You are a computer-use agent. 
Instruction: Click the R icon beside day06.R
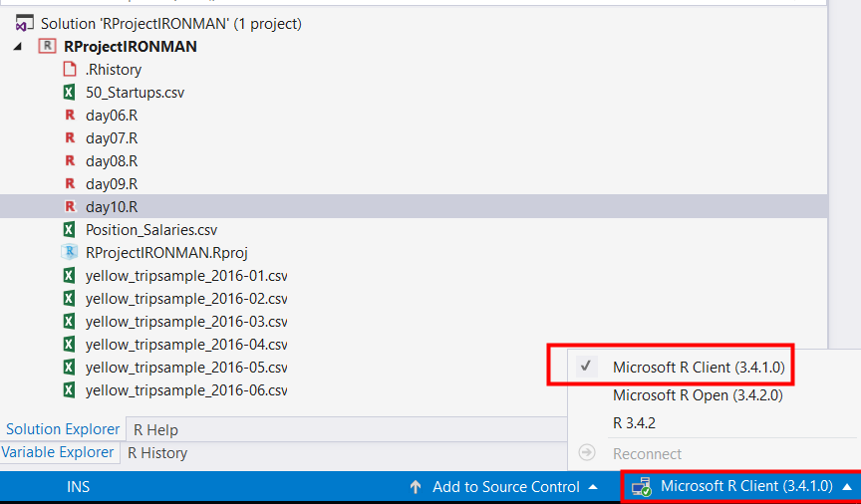pos(70,116)
